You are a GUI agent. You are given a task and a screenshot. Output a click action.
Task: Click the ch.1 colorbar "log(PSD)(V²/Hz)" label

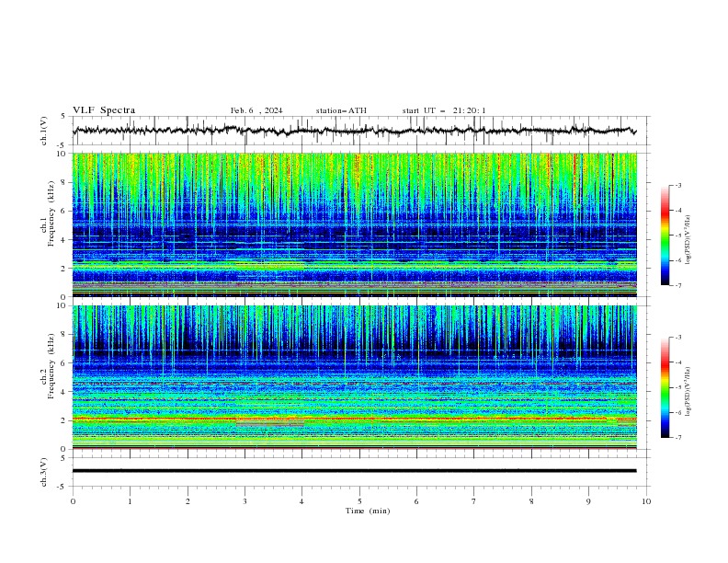coord(688,240)
